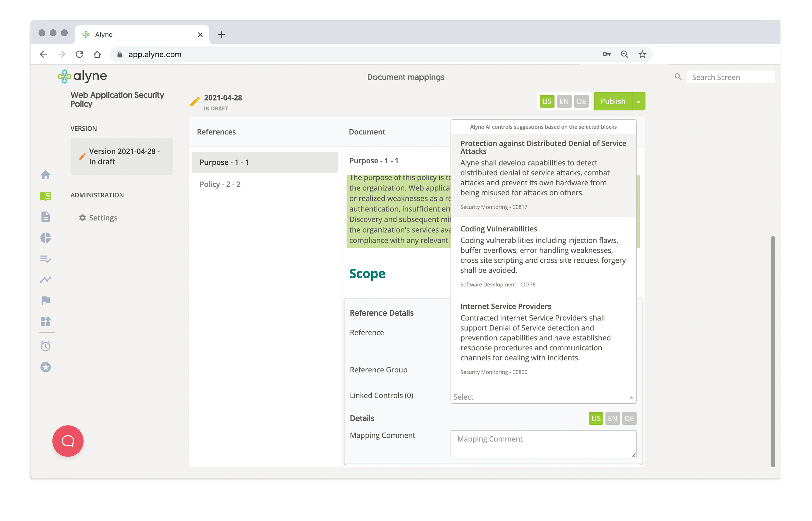Select EN language in Details section
The height and width of the screenshot is (521, 812).
click(612, 419)
